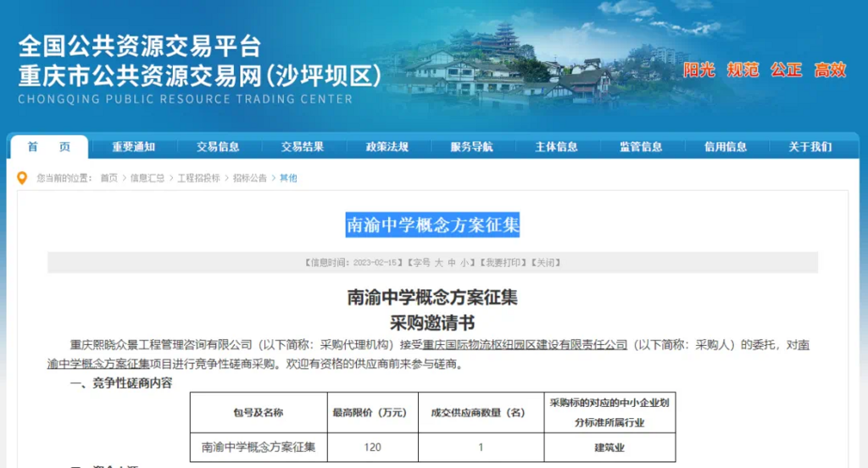This screenshot has height=468, width=868.
Task: Open the 交易信息 menu item
Action: pyautogui.click(x=218, y=147)
